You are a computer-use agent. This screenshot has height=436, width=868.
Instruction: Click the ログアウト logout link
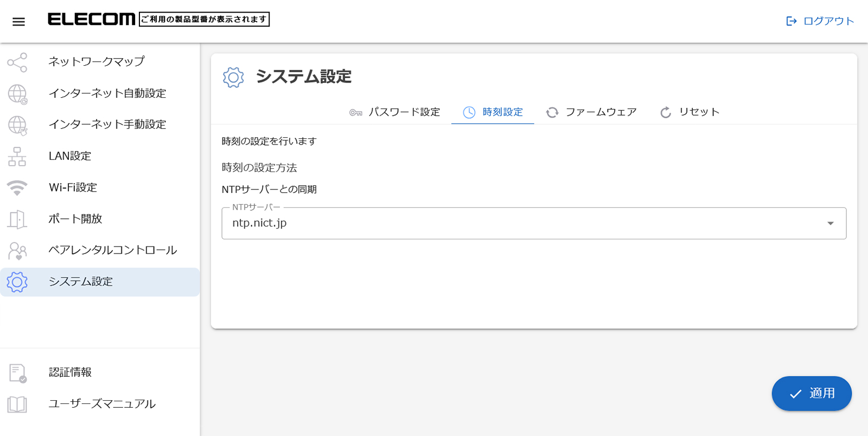click(x=820, y=21)
